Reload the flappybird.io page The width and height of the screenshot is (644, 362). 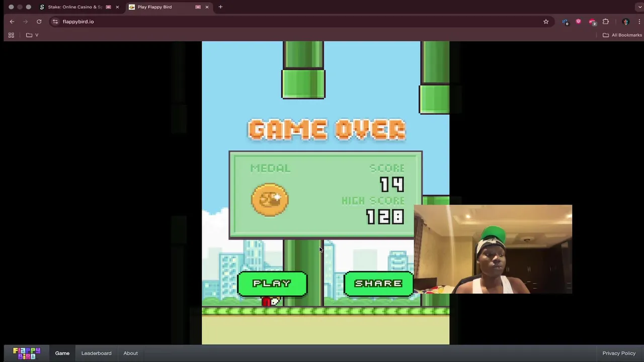click(x=39, y=22)
